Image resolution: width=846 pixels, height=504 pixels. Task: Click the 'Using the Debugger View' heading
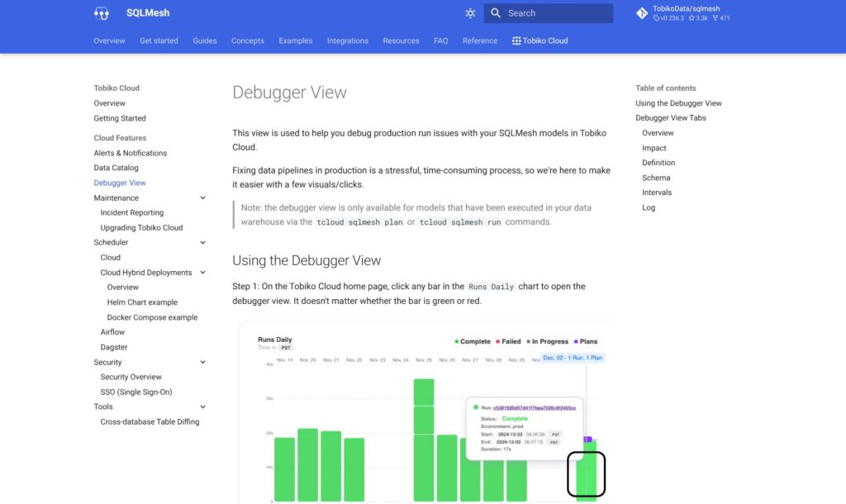click(x=307, y=260)
